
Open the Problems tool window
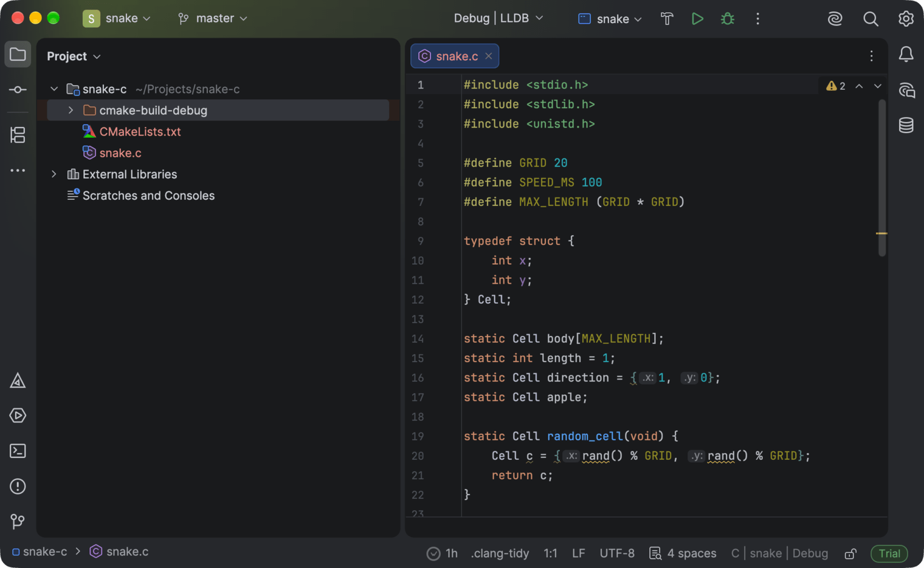click(18, 486)
